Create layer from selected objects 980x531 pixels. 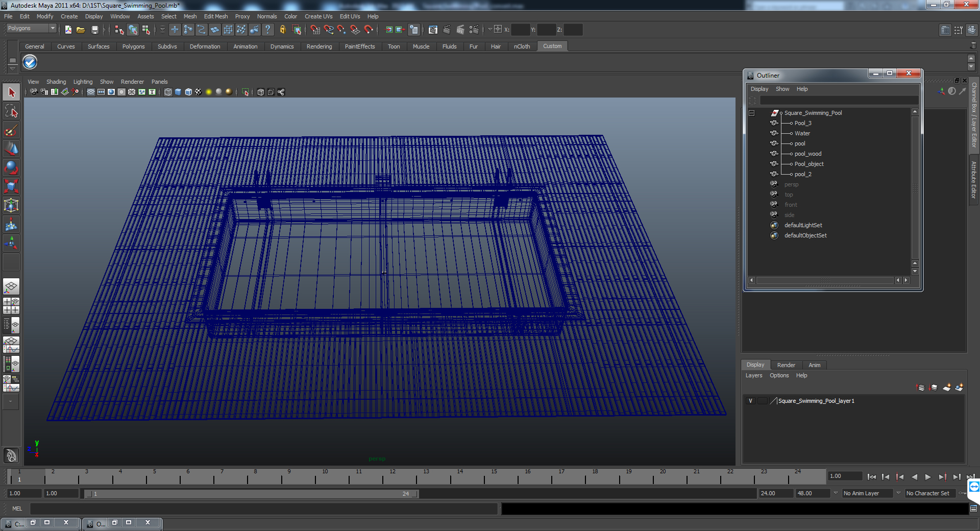click(x=960, y=388)
